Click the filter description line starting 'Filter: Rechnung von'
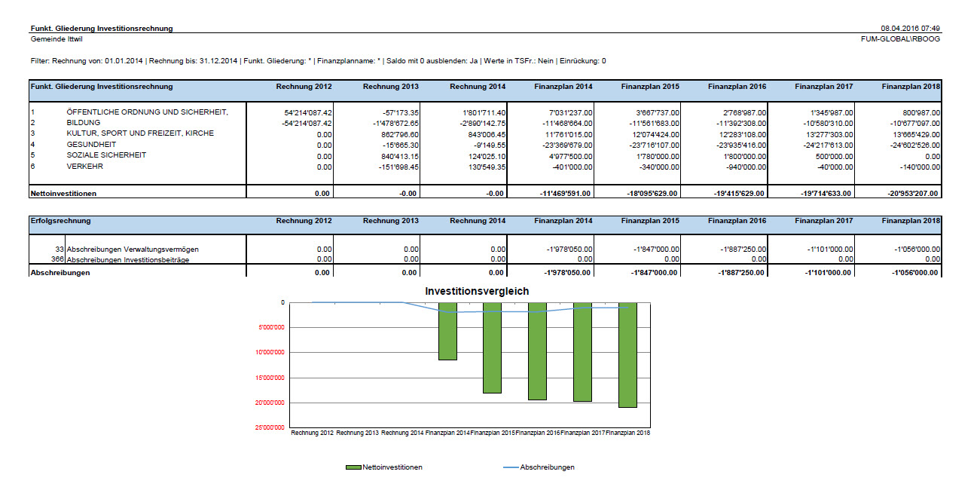This screenshot has width=980, height=493. click(318, 61)
